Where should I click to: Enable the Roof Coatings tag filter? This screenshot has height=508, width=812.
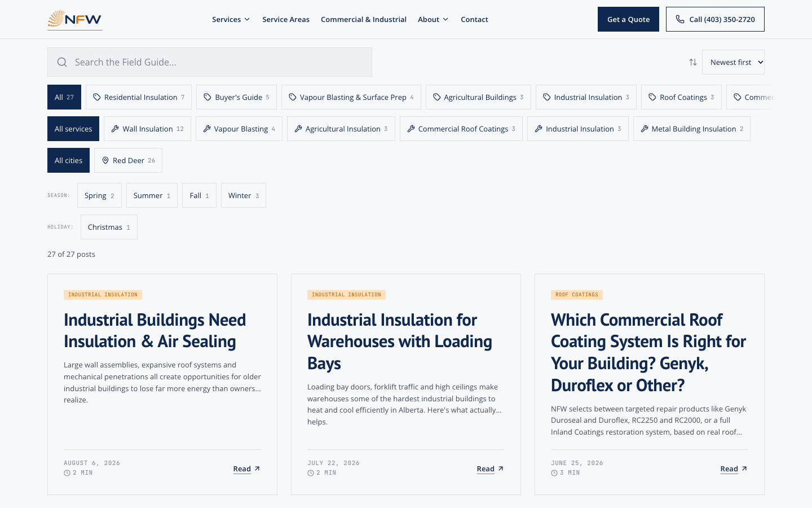pyautogui.click(x=681, y=97)
